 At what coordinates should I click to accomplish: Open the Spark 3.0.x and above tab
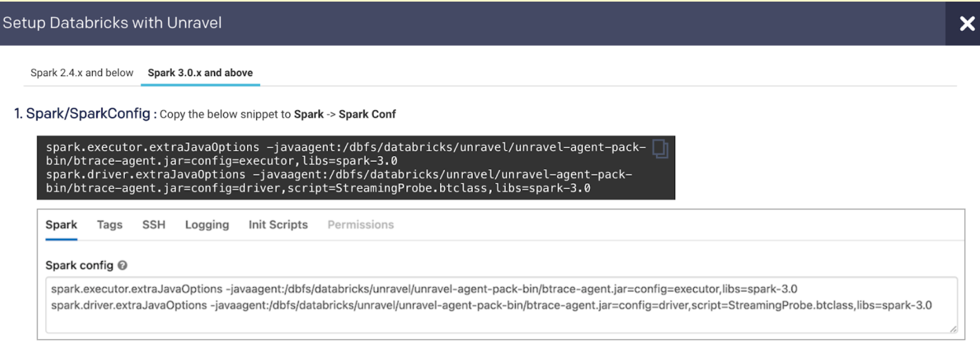tap(200, 73)
